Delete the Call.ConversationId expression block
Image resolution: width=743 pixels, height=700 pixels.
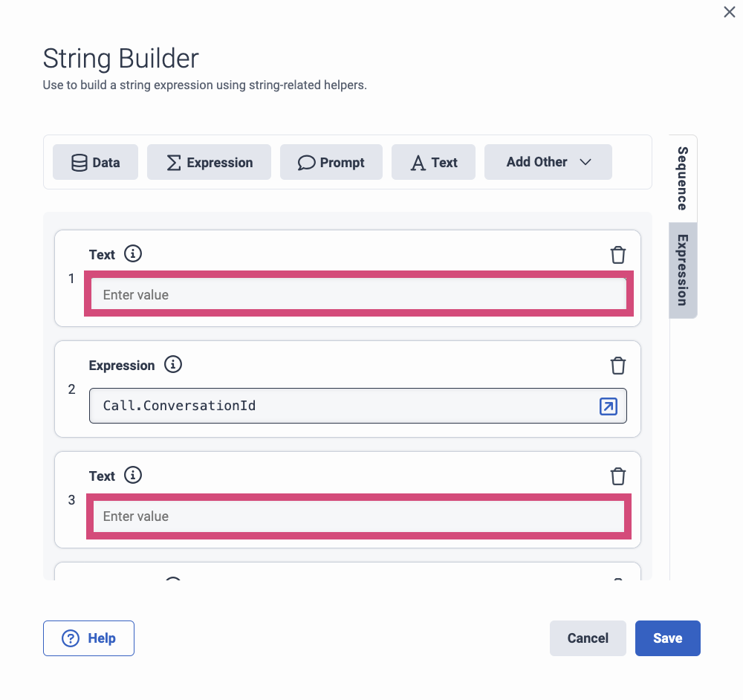tap(618, 365)
